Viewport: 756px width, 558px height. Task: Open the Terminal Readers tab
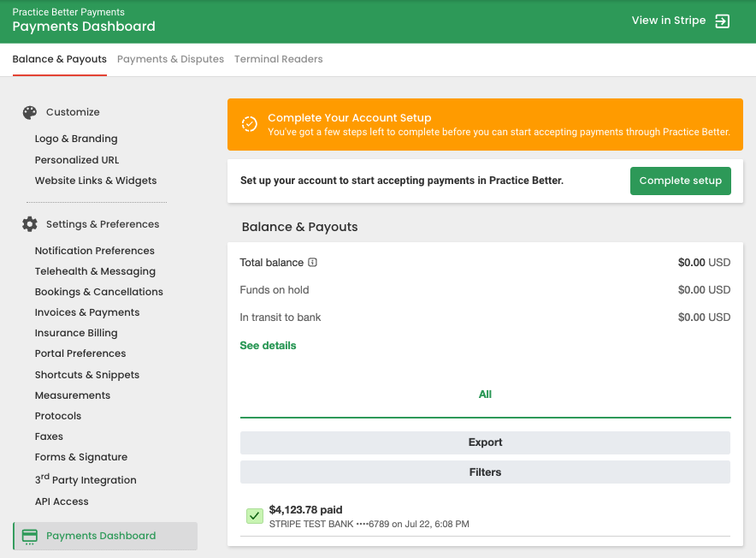tap(278, 59)
